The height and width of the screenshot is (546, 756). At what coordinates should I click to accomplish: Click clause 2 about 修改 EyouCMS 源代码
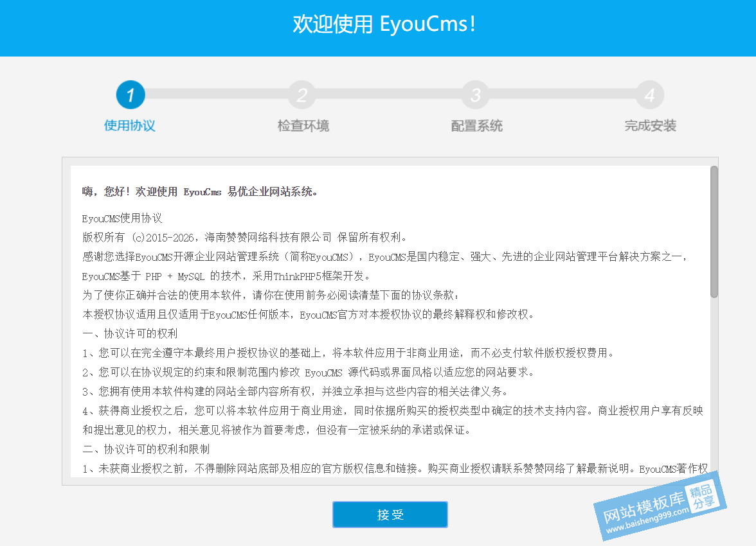tap(309, 373)
